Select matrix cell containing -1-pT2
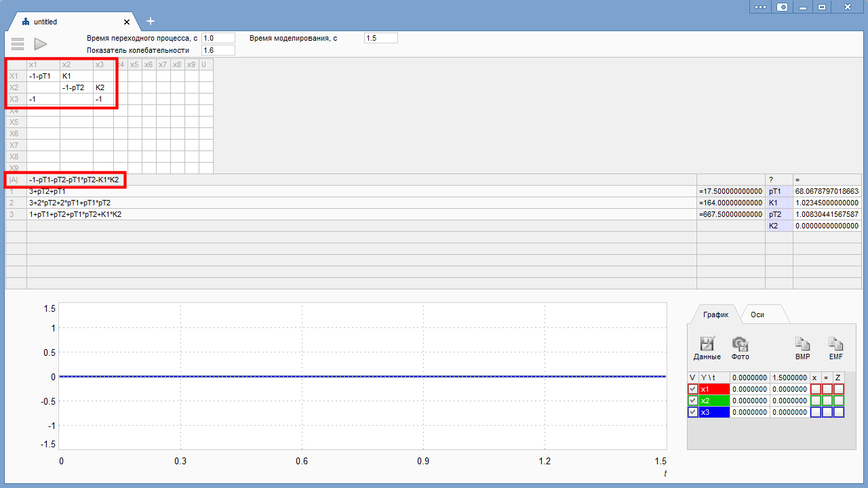Image resolution: width=868 pixels, height=488 pixels. click(77, 87)
